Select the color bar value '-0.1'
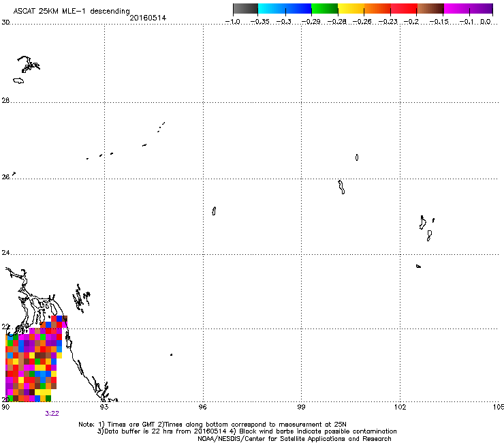504x443 pixels. click(x=467, y=22)
